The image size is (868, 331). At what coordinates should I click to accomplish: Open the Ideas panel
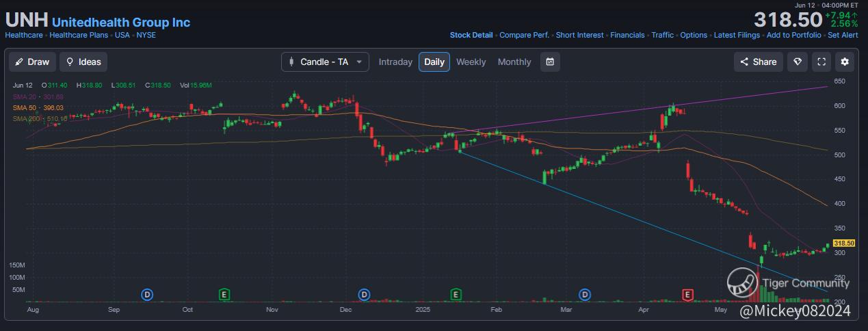[x=83, y=62]
